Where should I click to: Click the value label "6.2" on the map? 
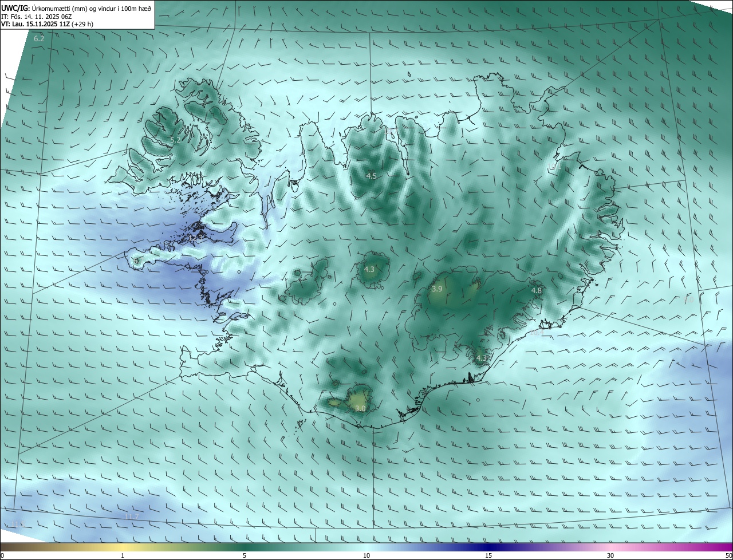39,39
